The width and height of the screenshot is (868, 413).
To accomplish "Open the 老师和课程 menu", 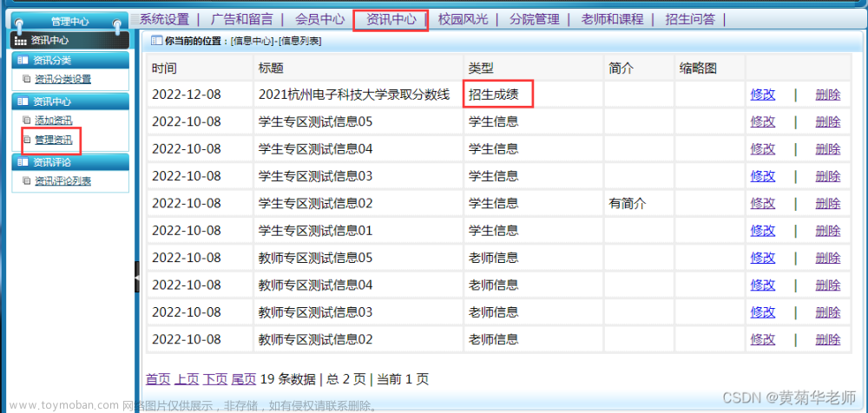I will 612,19.
